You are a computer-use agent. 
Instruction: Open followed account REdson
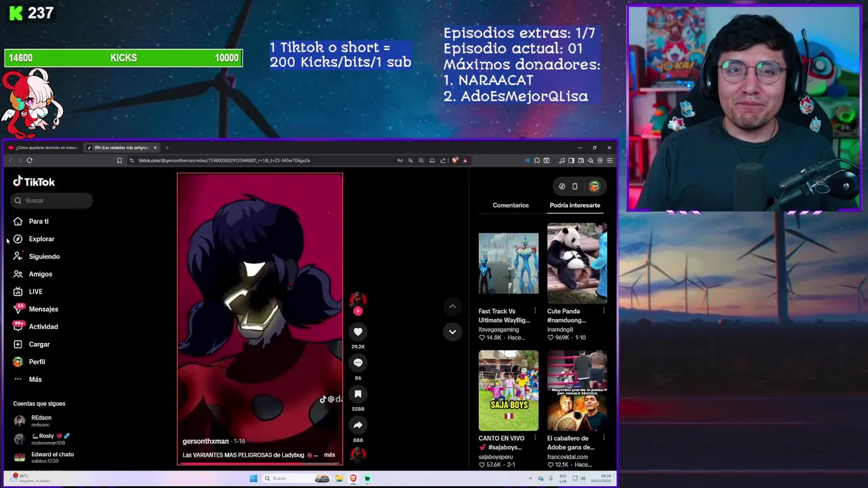(34, 421)
